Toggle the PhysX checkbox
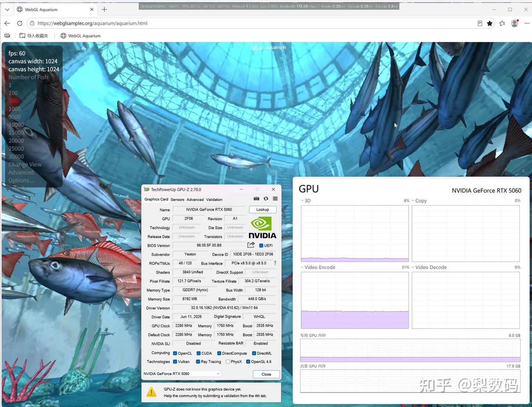 click(228, 362)
